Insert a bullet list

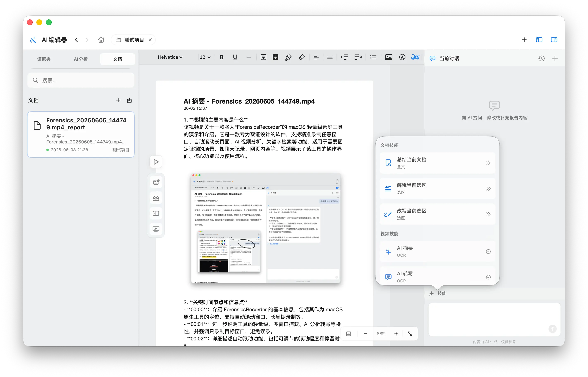(x=373, y=57)
